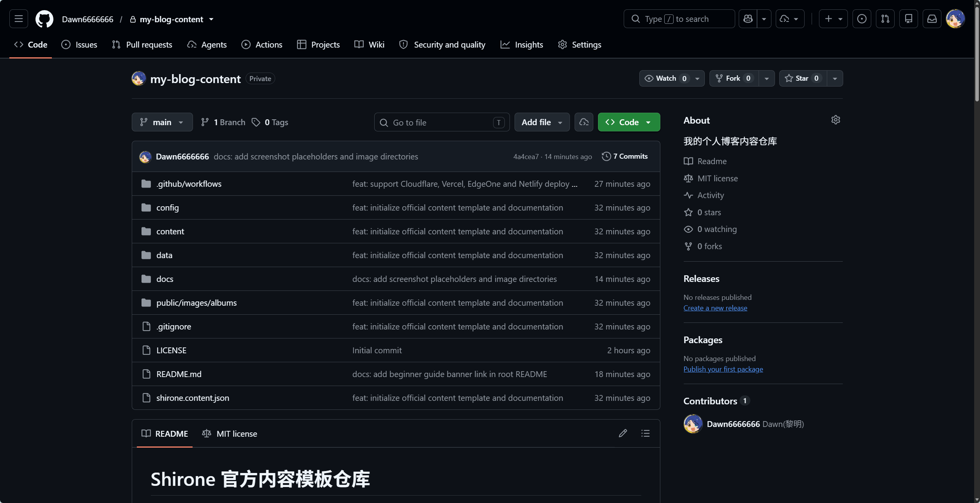Open the notifications inbox icon
Image resolution: width=980 pixels, height=503 pixels.
pos(932,19)
